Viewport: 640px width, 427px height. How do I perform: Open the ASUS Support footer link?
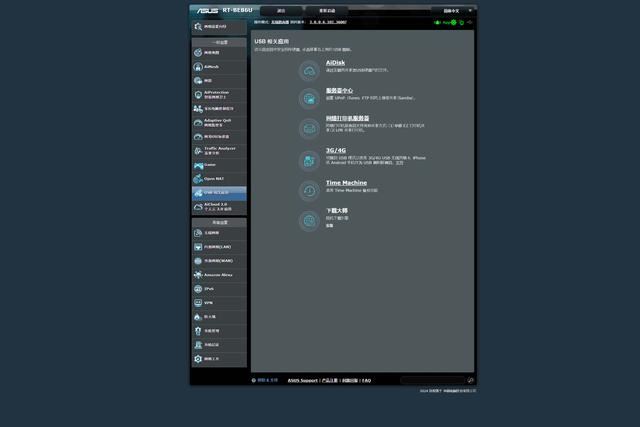(x=302, y=380)
